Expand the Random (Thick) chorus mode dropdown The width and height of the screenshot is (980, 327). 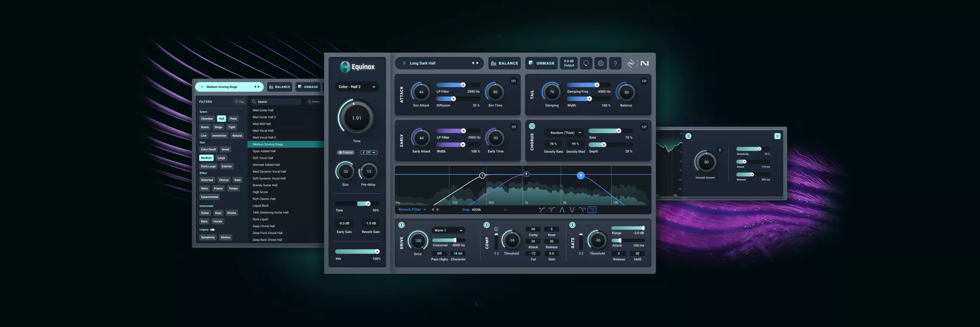[565, 133]
